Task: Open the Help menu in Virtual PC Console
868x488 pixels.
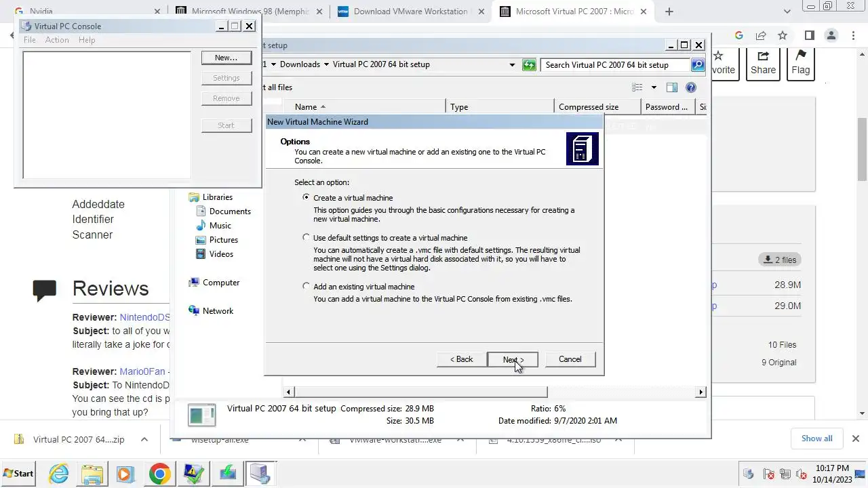Action: point(87,40)
